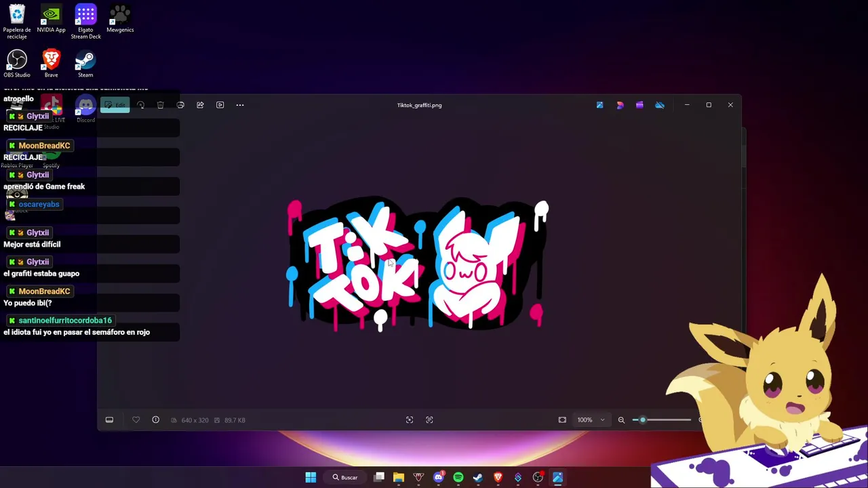868x488 pixels.
Task: Click MoonBreadKC username above RECICLAJE message
Action: click(x=44, y=146)
